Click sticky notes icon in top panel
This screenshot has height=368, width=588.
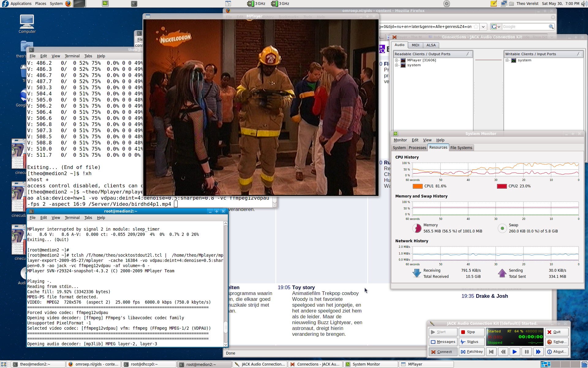click(494, 4)
